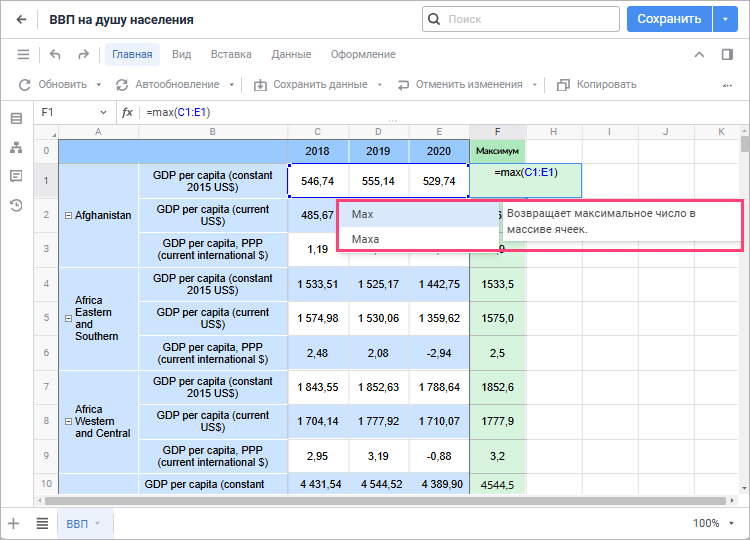Open the history icon in left sidebar
Viewport: 750px width, 540px height.
16,205
